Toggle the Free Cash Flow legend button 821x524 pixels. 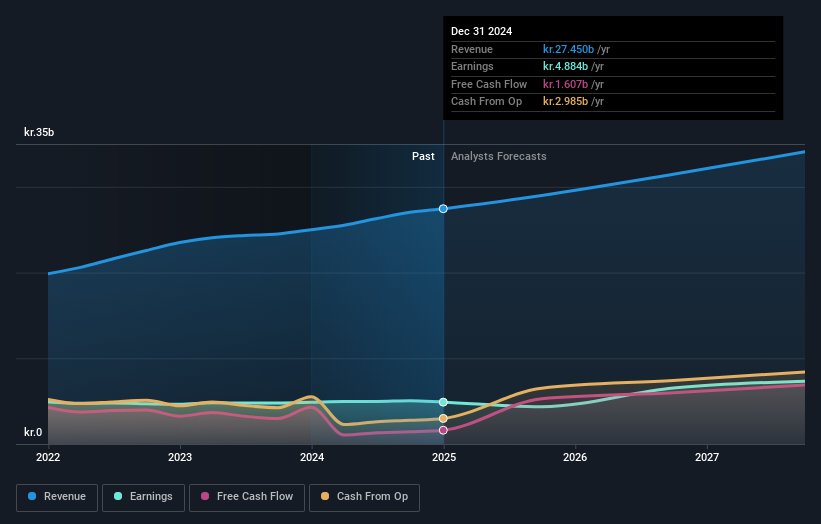coord(247,497)
